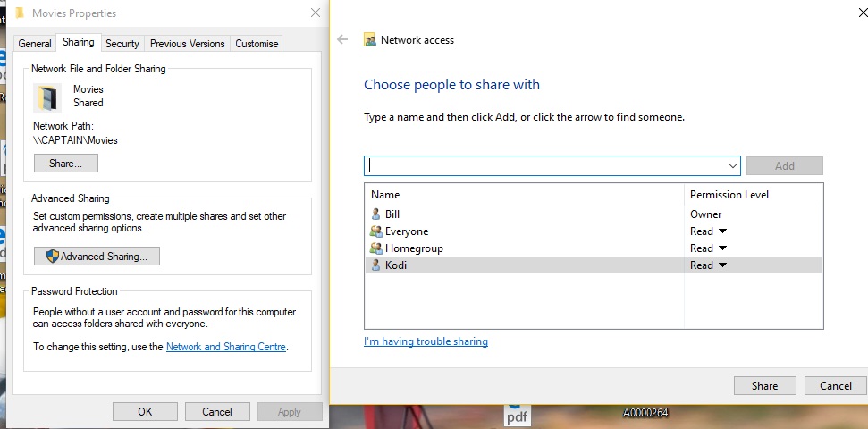
Task: Click the Kodi user icon
Action: pyautogui.click(x=375, y=265)
